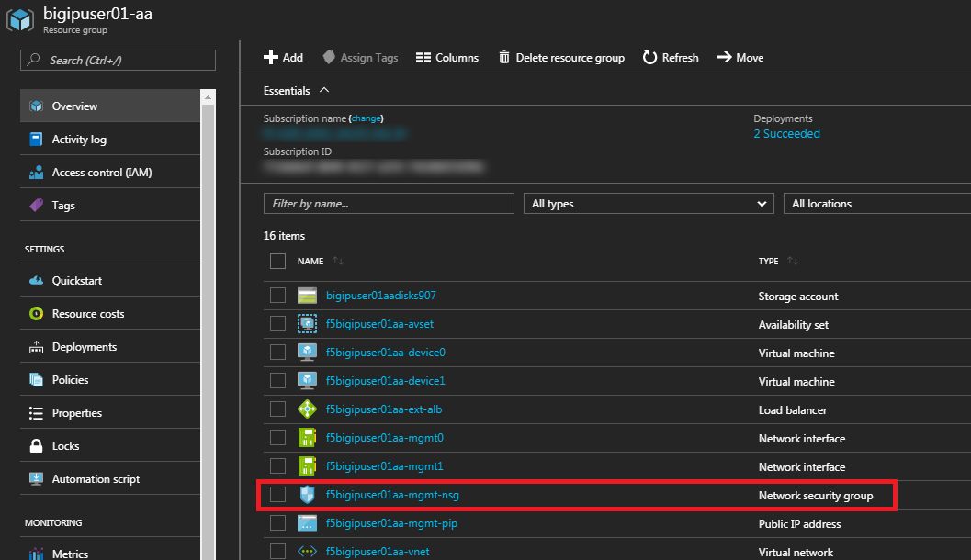Click the network interface icon for mgmt1

(x=307, y=466)
